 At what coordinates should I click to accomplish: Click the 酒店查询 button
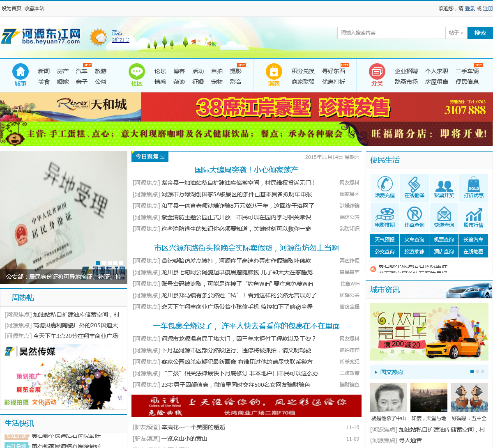coord(444,251)
